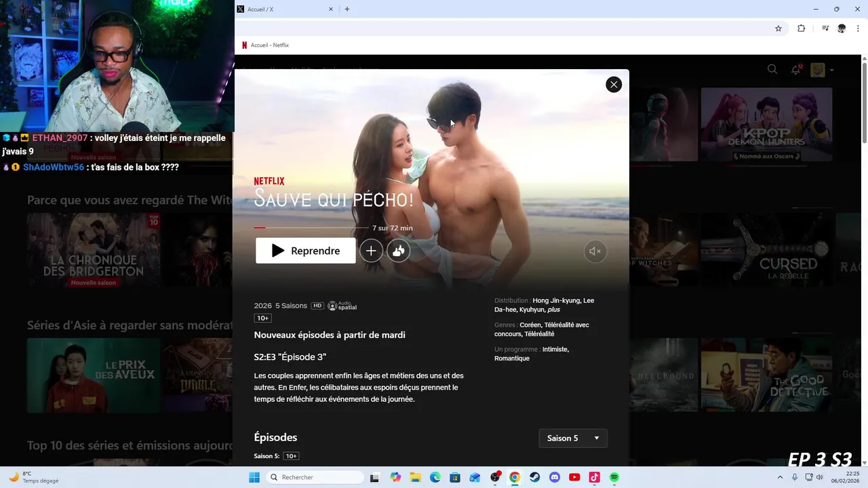Image resolution: width=868 pixels, height=488 pixels.
Task: Open Chrome media controls icon
Action: (825, 28)
